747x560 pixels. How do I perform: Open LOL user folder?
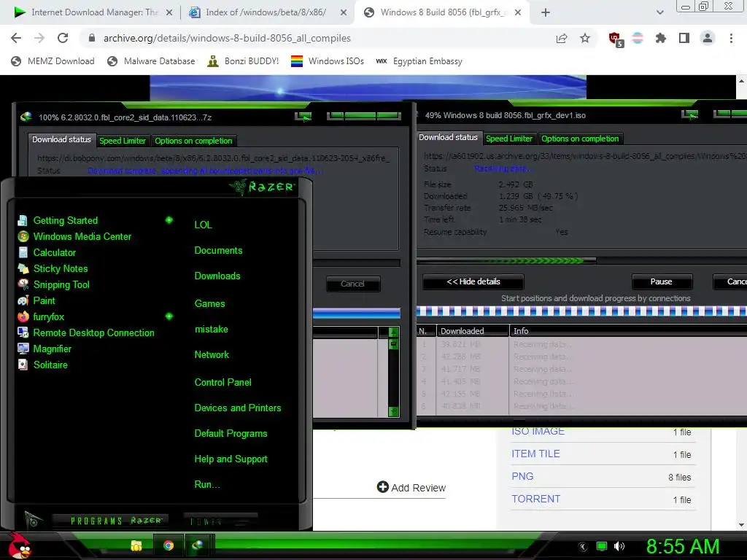click(x=203, y=225)
